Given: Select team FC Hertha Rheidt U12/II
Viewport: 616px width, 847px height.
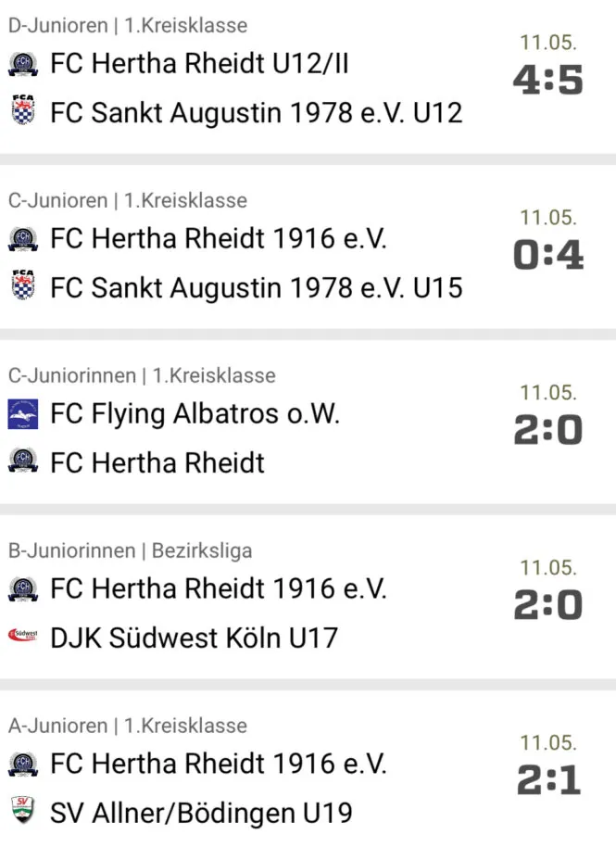Looking at the screenshot, I should point(199,64).
